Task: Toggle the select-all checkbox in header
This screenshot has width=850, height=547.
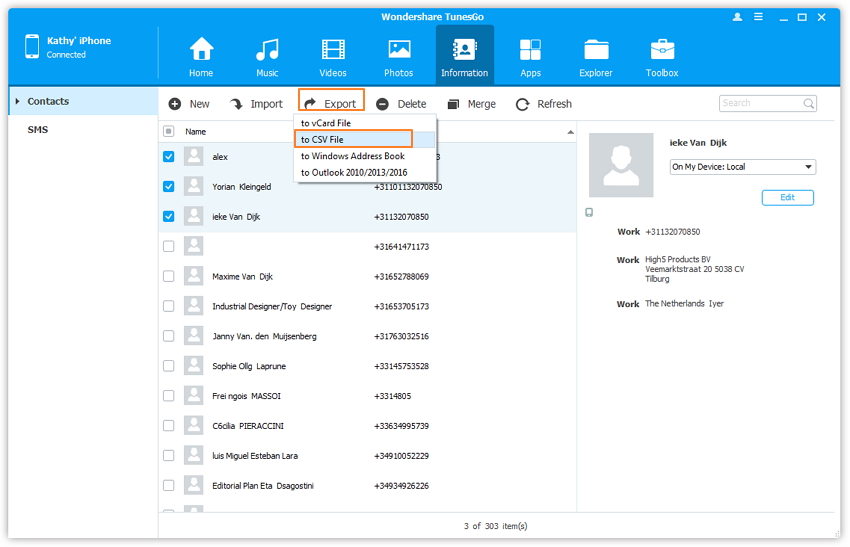Action: click(168, 131)
